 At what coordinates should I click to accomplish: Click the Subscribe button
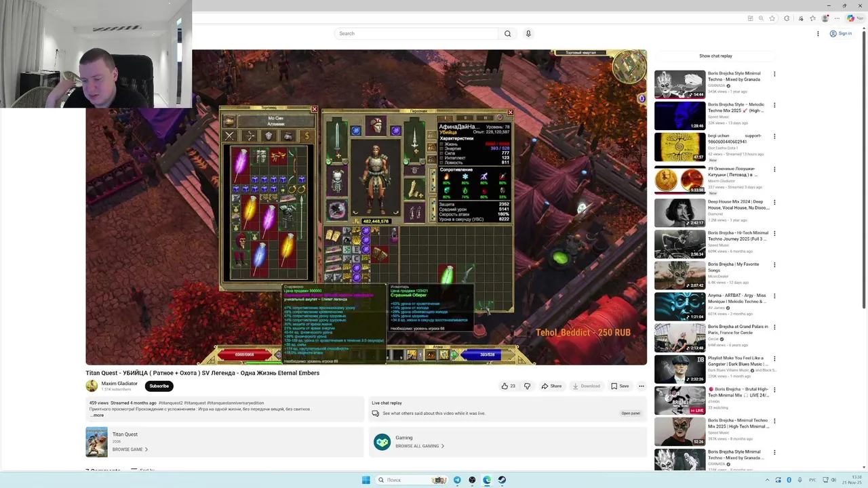(159, 386)
